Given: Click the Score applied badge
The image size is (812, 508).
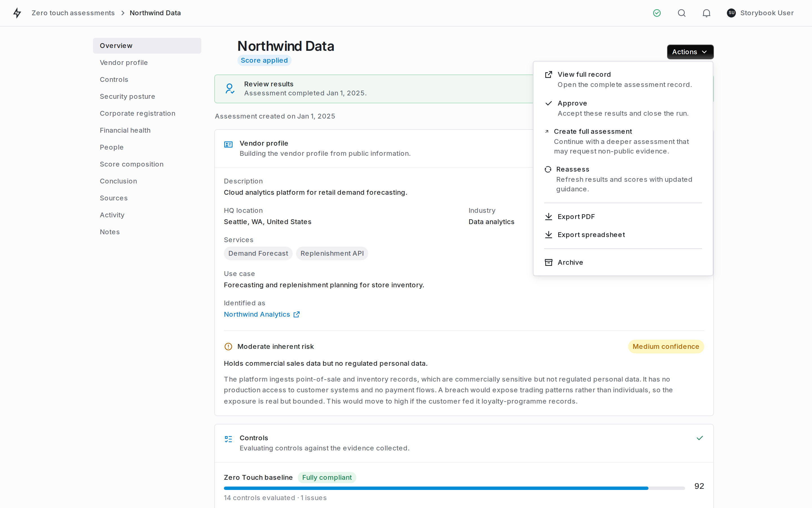Looking at the screenshot, I should tap(264, 60).
